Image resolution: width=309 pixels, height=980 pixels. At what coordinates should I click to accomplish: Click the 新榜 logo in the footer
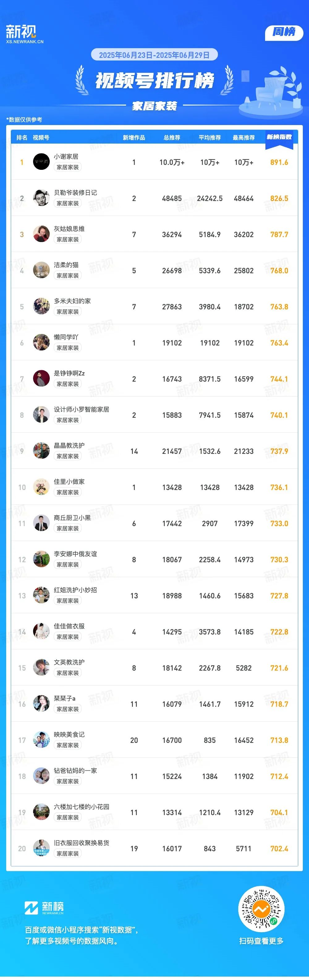(44, 908)
